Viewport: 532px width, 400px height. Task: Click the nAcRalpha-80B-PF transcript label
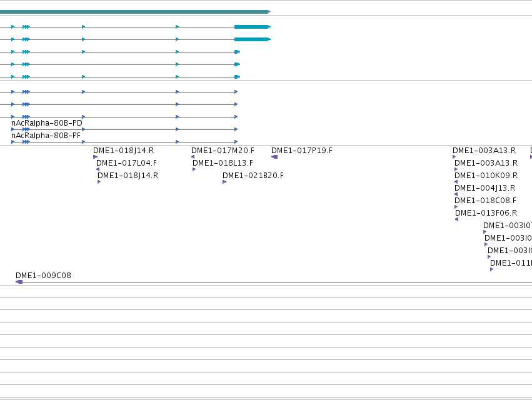click(x=46, y=136)
